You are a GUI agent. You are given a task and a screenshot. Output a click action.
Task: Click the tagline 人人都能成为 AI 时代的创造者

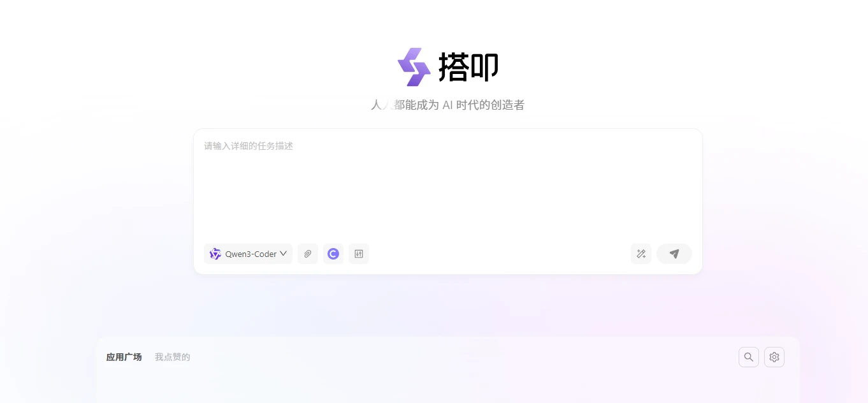(x=447, y=105)
